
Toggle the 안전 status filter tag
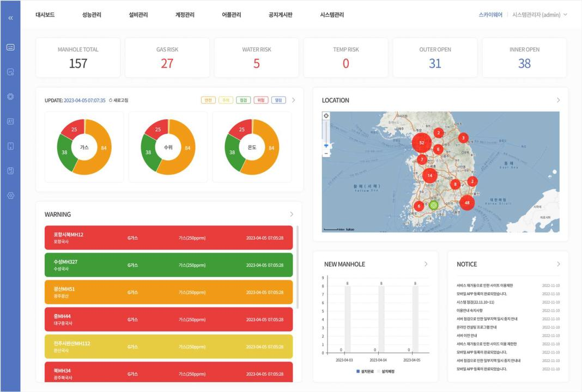click(x=208, y=100)
